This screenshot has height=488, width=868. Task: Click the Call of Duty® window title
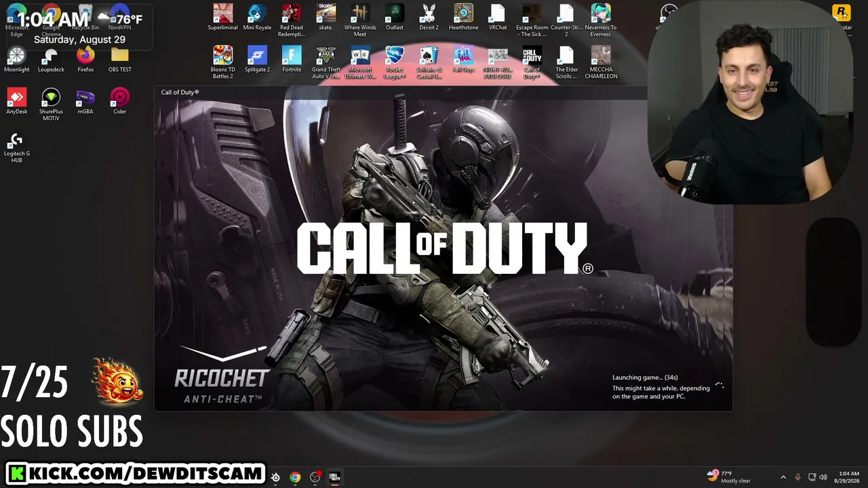coord(180,92)
